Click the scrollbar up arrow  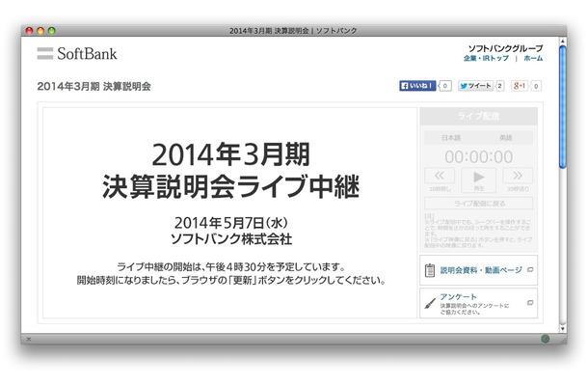click(563, 41)
